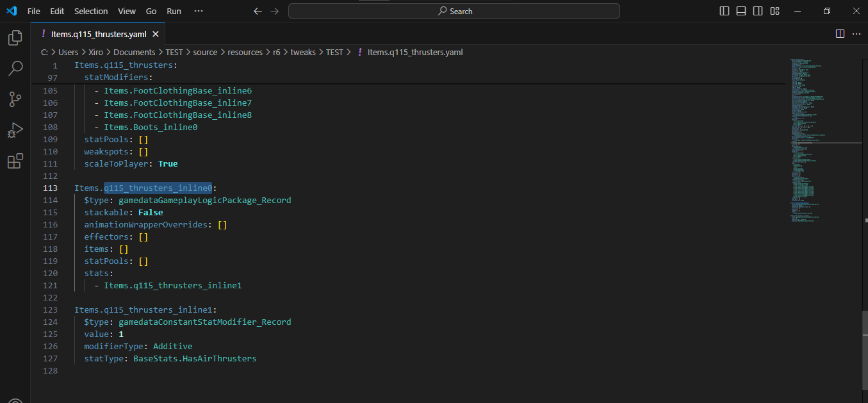Open the Search view in activity bar
This screenshot has width=868, height=403.
(15, 69)
